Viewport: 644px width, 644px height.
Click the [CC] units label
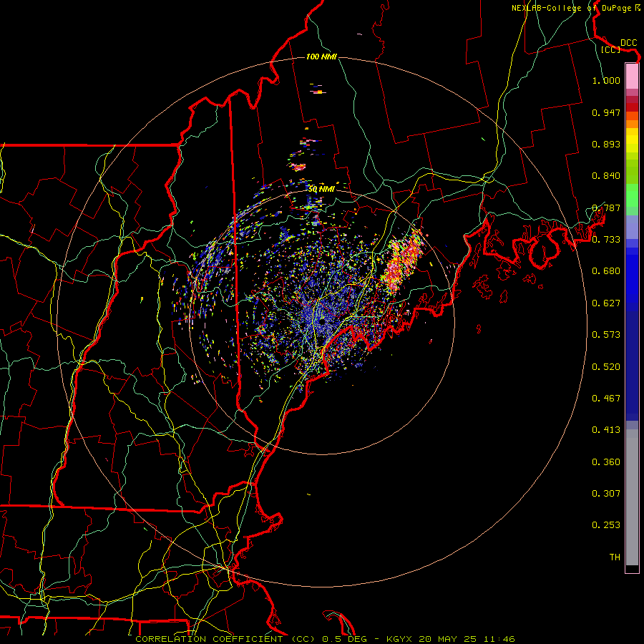click(610, 49)
